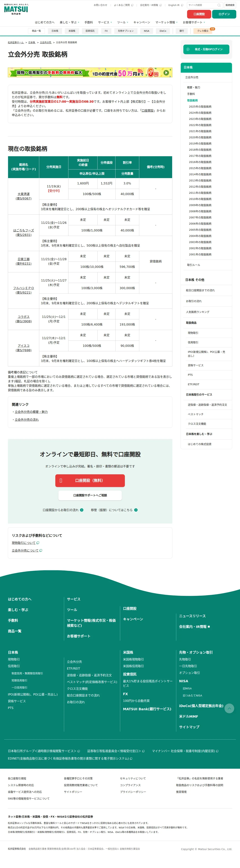The image size is (240, 868).
Task: Click the new-window icon beside the EDINET link
Action: (131, 758)
